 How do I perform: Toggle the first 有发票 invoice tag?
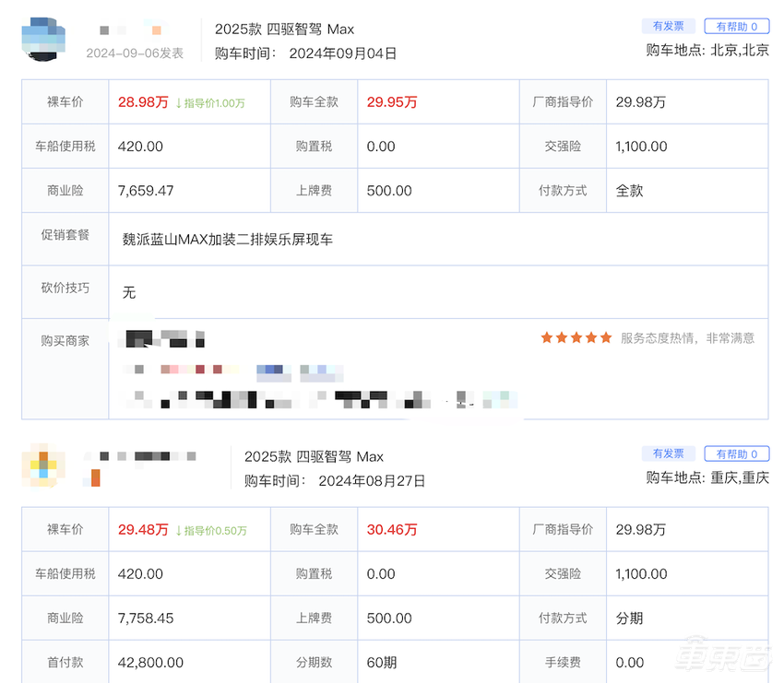pos(667,26)
